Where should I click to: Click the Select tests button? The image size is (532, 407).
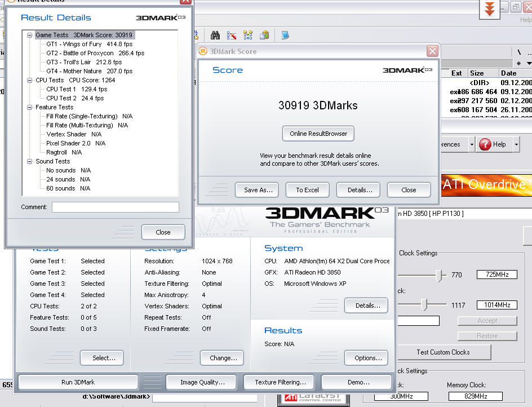tap(102, 358)
